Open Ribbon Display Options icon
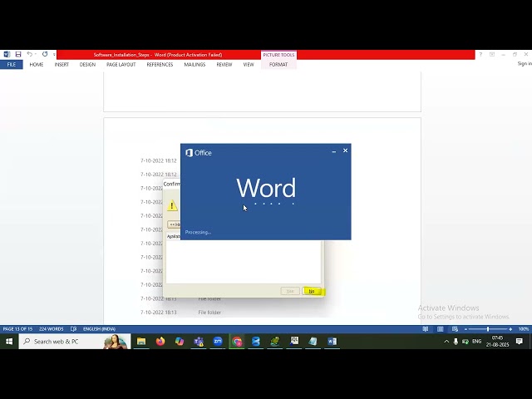 click(x=492, y=54)
